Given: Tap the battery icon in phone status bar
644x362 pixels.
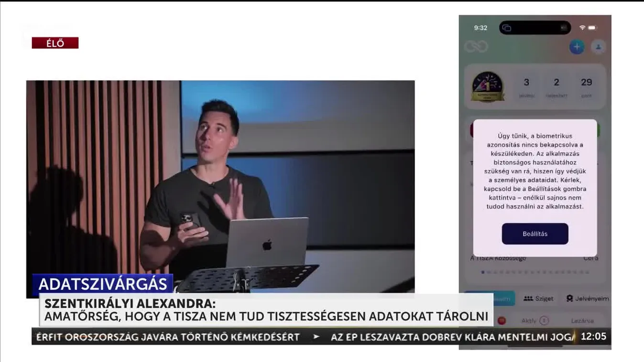Looking at the screenshot, I should point(592,28).
